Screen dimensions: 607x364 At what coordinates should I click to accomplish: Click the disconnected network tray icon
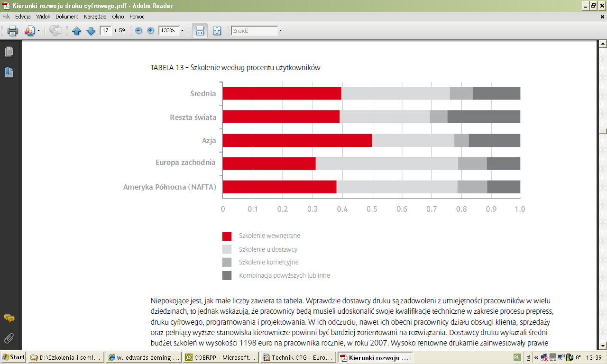point(544,358)
